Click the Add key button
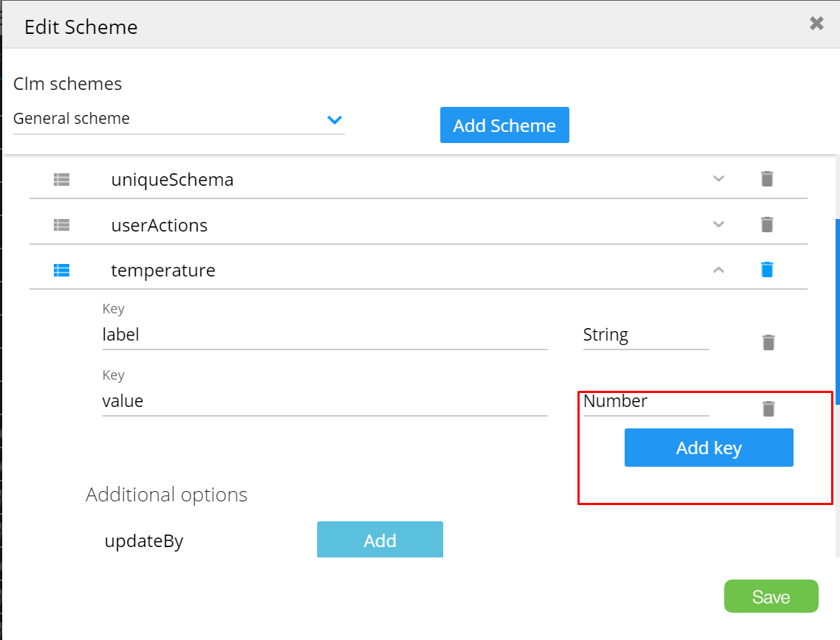 (x=709, y=448)
